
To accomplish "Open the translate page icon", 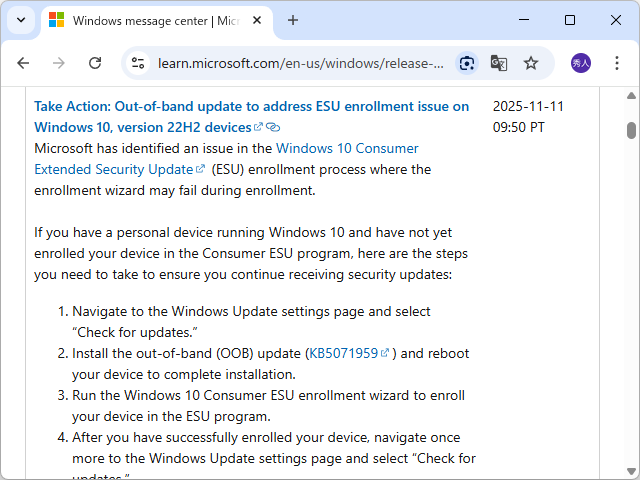I will point(499,63).
